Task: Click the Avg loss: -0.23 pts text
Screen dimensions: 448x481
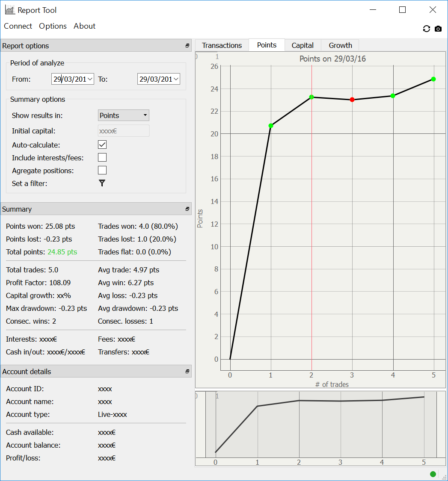Action: [128, 295]
